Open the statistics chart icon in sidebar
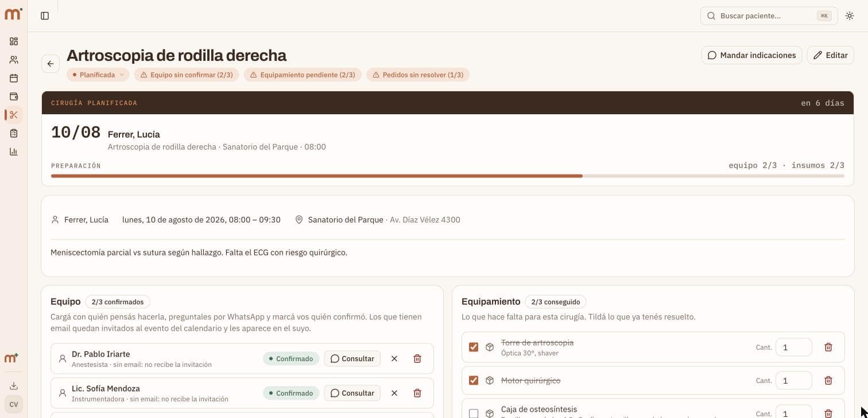The image size is (868, 418). [14, 152]
